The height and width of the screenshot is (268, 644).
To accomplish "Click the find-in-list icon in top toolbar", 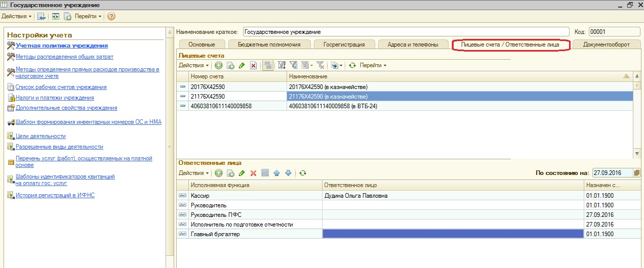I will click(x=42, y=16).
